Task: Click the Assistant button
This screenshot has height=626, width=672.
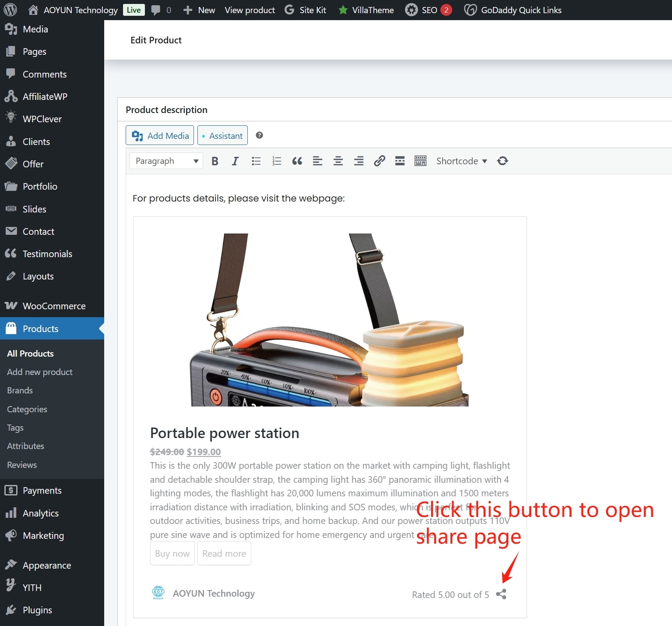Action: (x=222, y=136)
